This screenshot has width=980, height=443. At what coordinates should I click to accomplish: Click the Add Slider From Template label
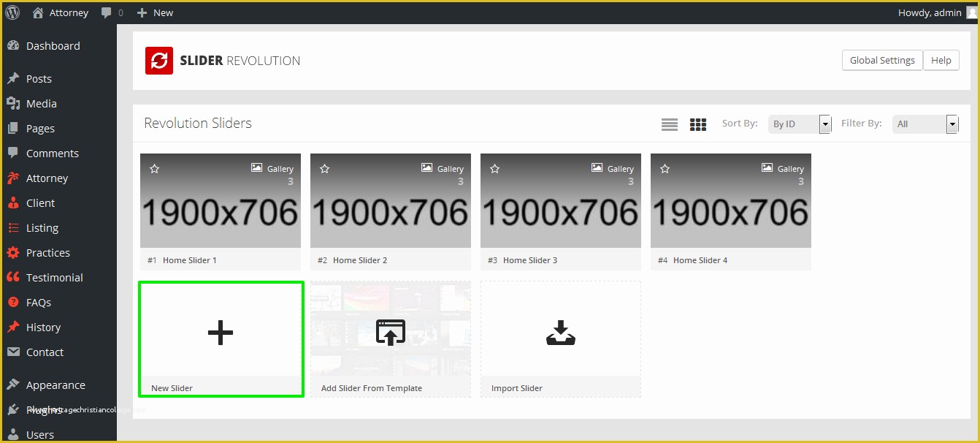tap(372, 388)
